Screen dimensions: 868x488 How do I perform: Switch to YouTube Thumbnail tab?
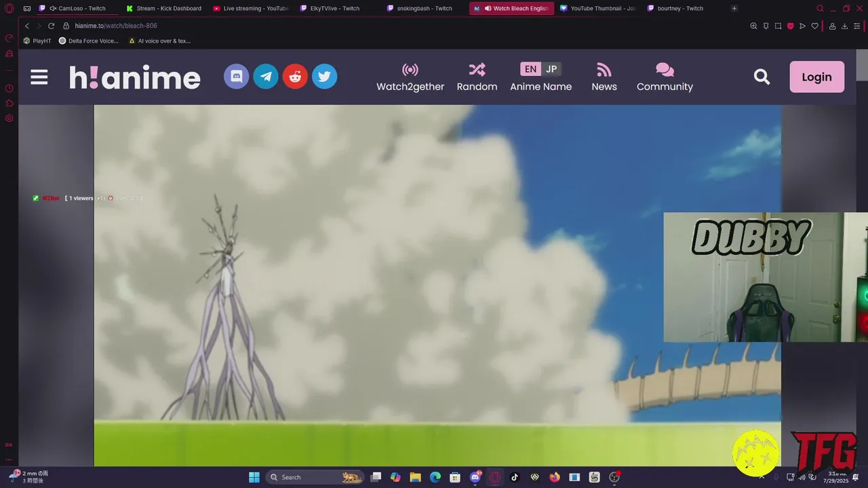tap(599, 8)
